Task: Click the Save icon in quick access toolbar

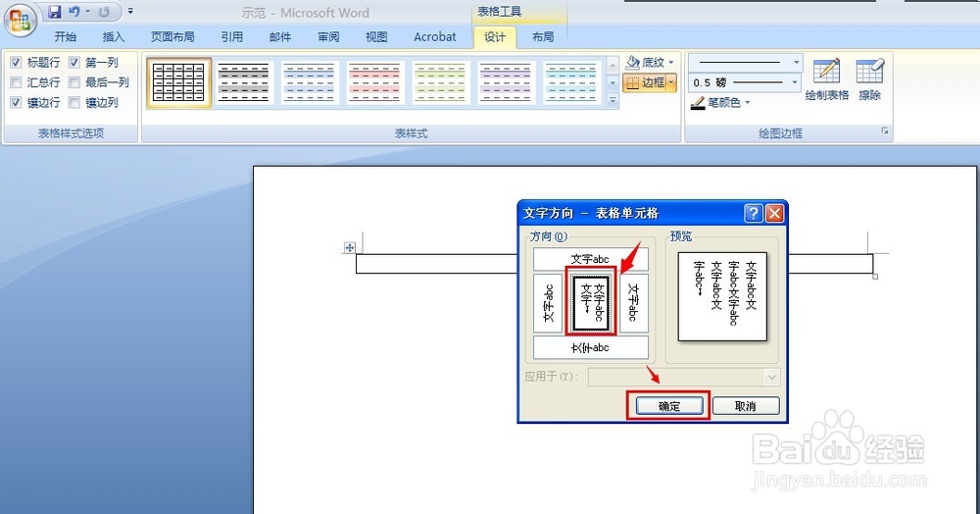Action: [x=54, y=11]
